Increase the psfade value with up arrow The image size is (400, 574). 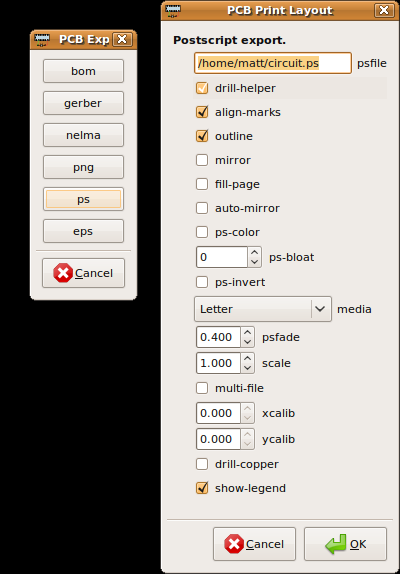[247, 332]
